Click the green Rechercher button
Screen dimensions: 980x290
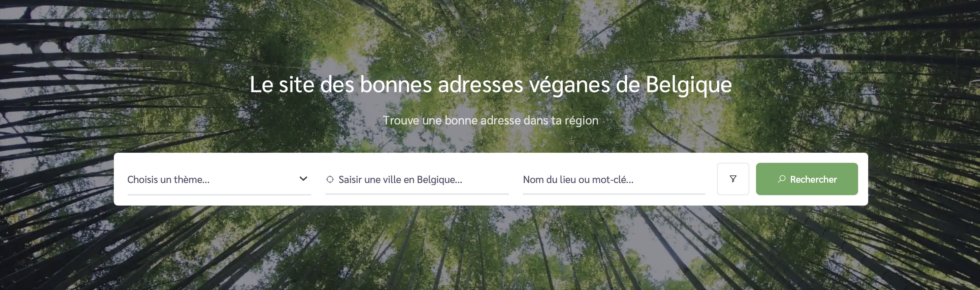(807, 179)
